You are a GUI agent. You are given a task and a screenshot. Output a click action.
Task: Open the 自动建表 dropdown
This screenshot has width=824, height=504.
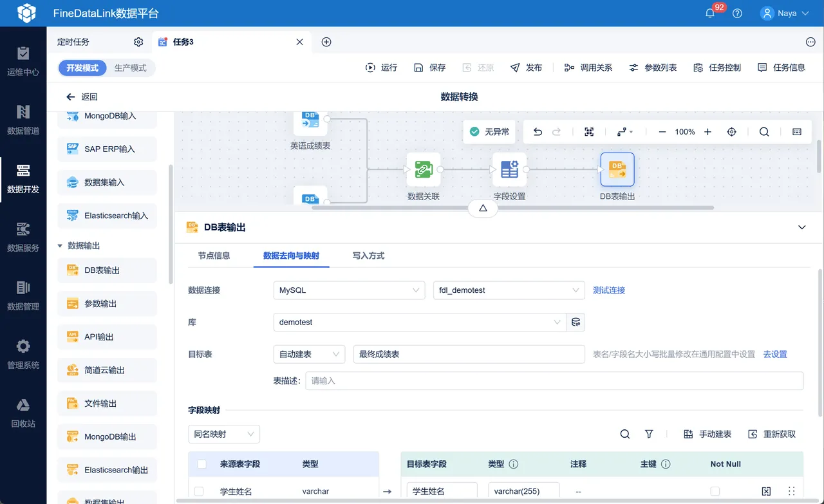(x=309, y=354)
